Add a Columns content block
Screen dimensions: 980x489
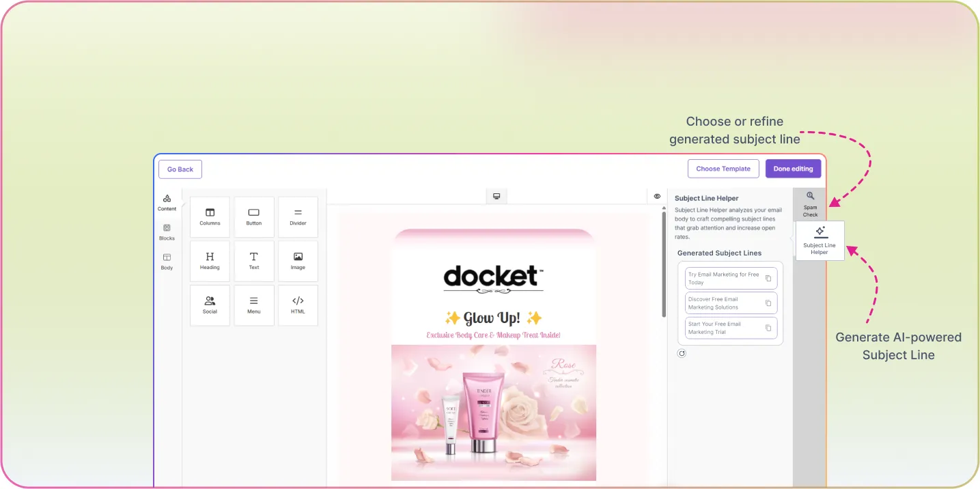click(210, 216)
